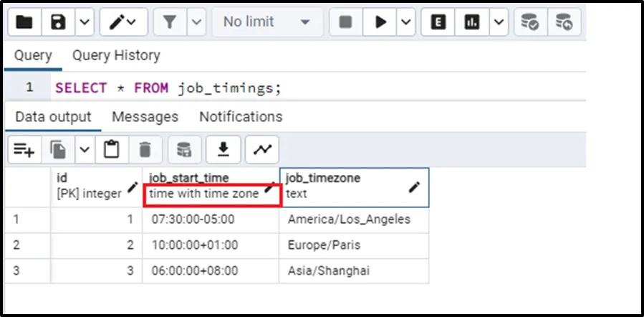Expand the copy options dropdown arrow
This screenshot has width=644, height=317.
84,150
